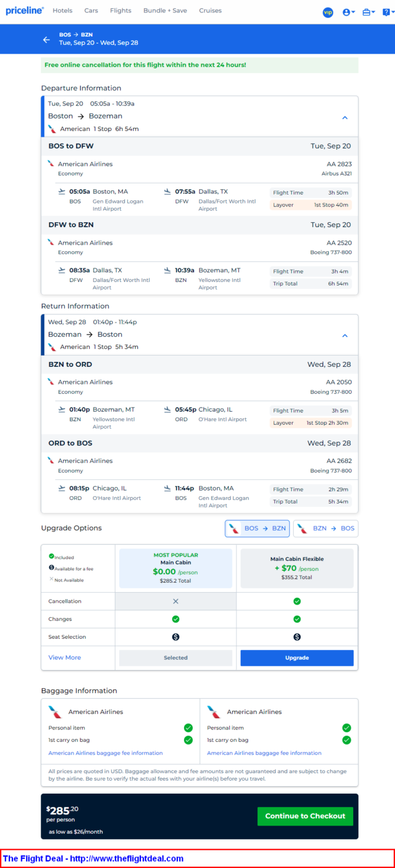Click left baggage personal item checkmark
The height and width of the screenshot is (868, 395).
point(188,728)
